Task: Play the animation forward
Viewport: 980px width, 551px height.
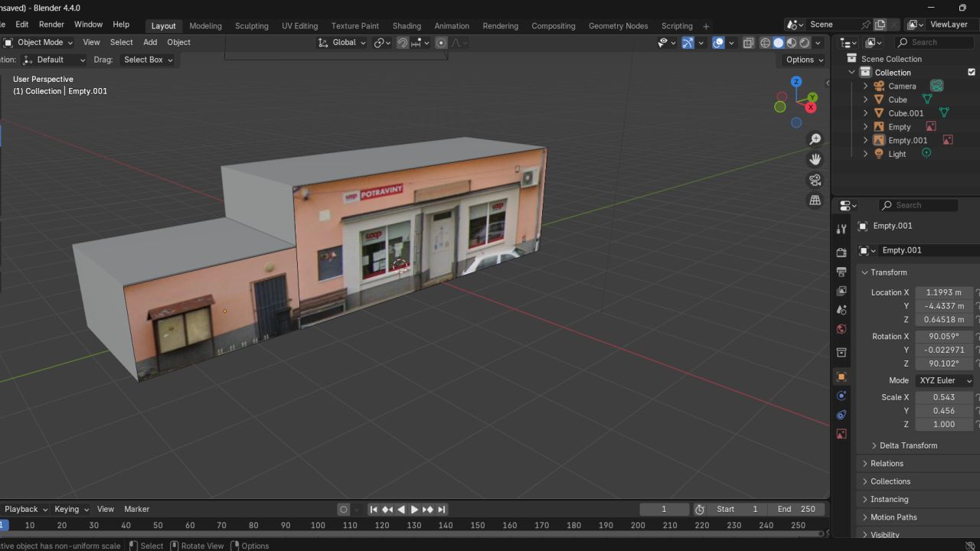Action: pyautogui.click(x=414, y=509)
